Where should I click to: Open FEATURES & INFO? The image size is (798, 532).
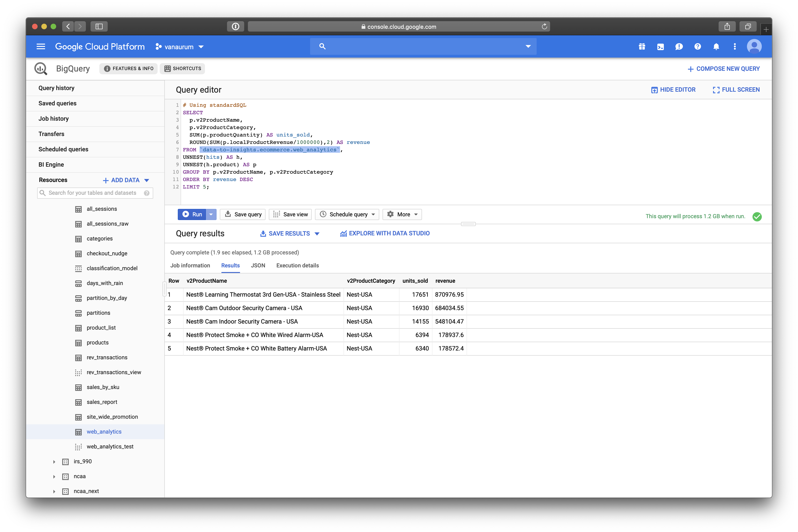(129, 68)
